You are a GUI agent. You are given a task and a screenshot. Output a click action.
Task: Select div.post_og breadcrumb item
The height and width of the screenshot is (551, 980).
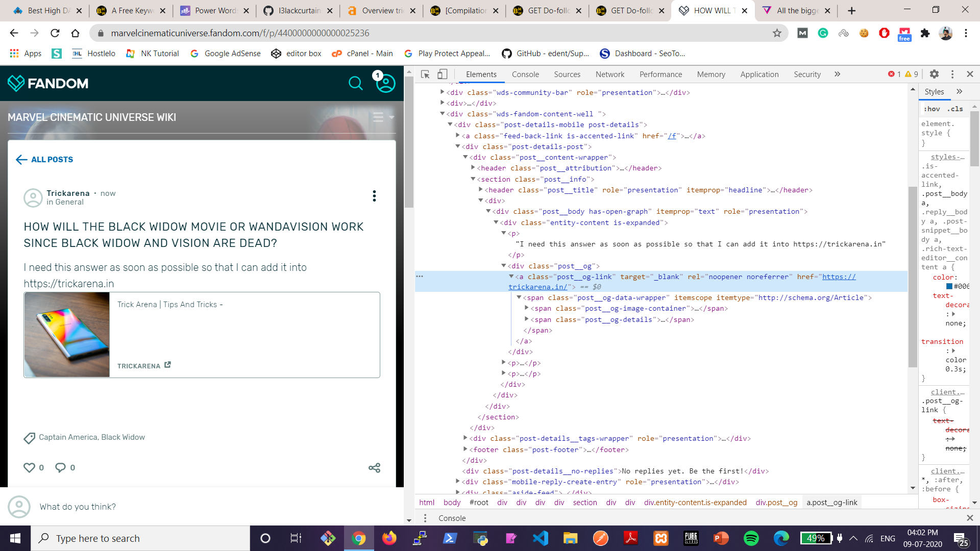click(x=776, y=503)
